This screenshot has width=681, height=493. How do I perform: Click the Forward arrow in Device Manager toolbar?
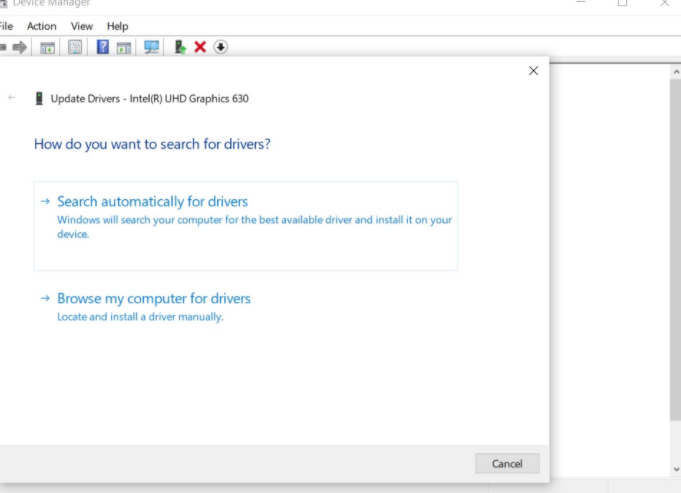pos(20,47)
